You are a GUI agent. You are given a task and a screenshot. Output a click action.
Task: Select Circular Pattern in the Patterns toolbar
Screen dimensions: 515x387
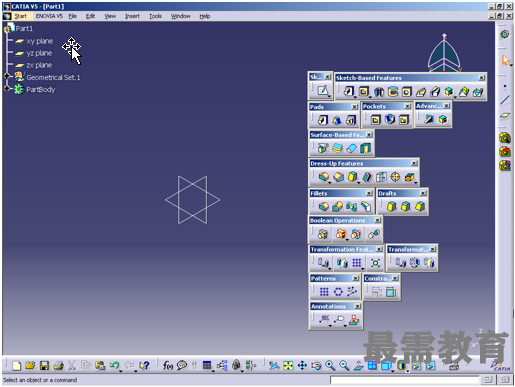(x=338, y=292)
